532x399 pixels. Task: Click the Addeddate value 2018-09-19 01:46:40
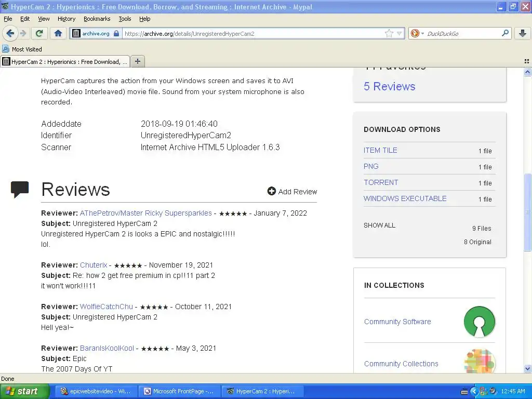179,124
